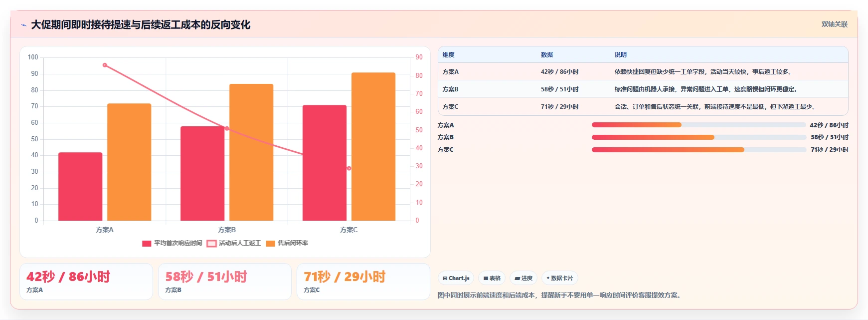
Task: Click the description starting 会话、订单和售后状态
Action: (x=715, y=107)
